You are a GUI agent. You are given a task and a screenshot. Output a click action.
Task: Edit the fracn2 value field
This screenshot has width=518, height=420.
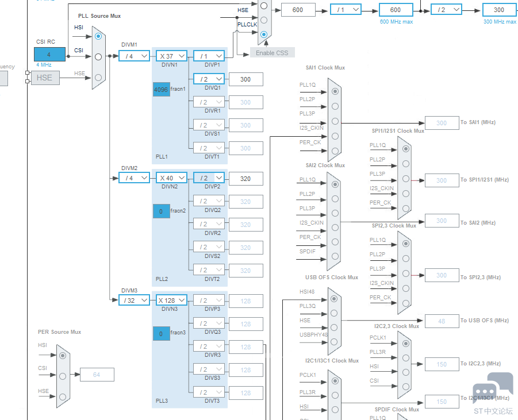click(x=161, y=211)
